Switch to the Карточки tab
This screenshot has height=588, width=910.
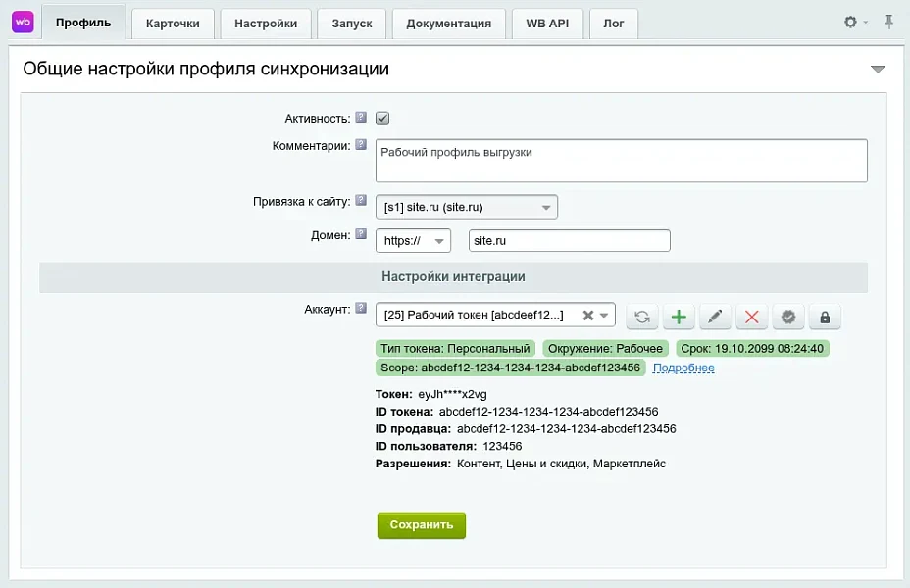point(173,24)
